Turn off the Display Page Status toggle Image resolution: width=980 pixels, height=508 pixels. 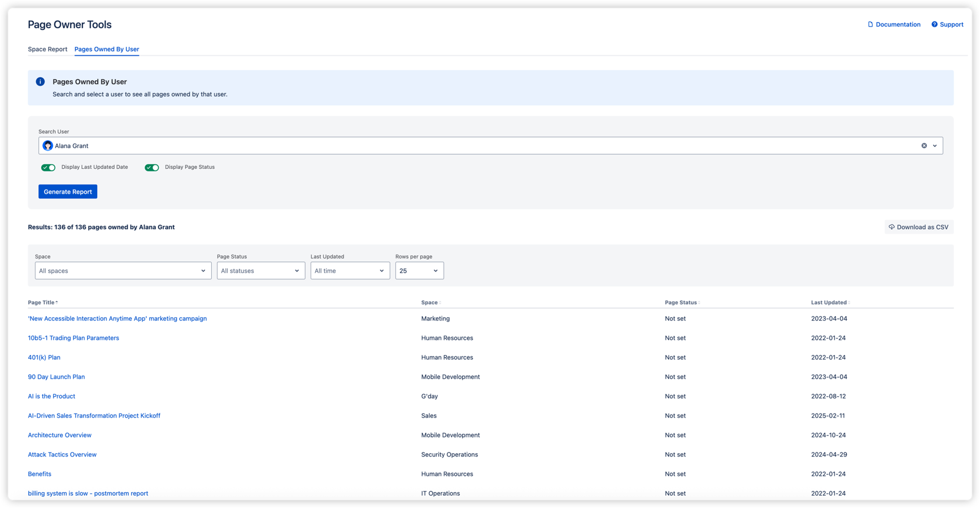click(151, 167)
